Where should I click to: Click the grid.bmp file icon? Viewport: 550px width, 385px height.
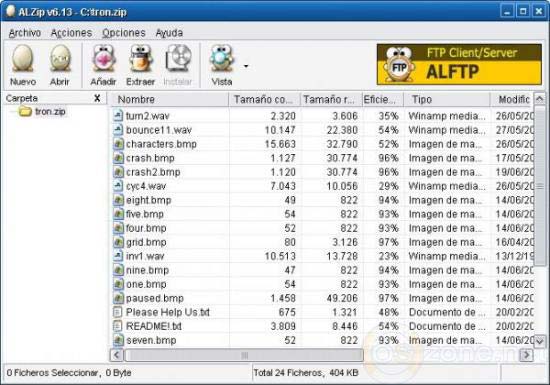pyautogui.click(x=118, y=242)
